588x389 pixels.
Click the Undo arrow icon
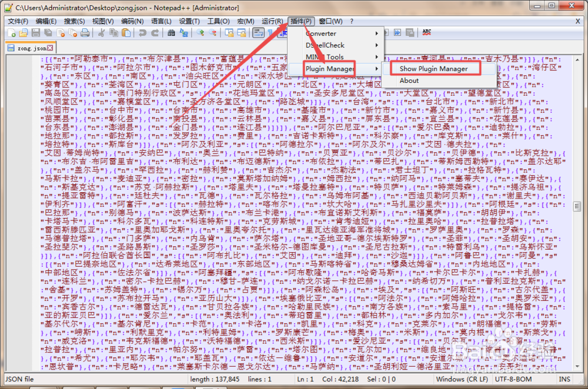[x=142, y=33]
